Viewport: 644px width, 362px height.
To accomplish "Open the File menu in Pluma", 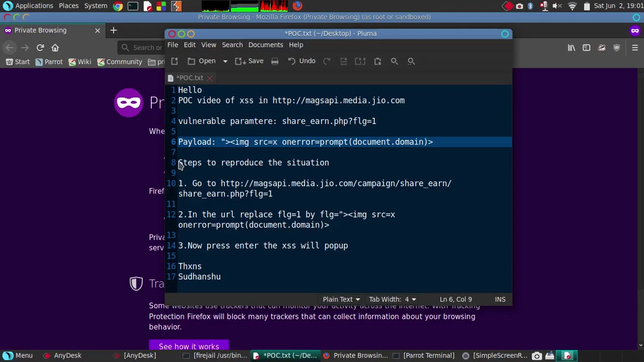I will (173, 45).
